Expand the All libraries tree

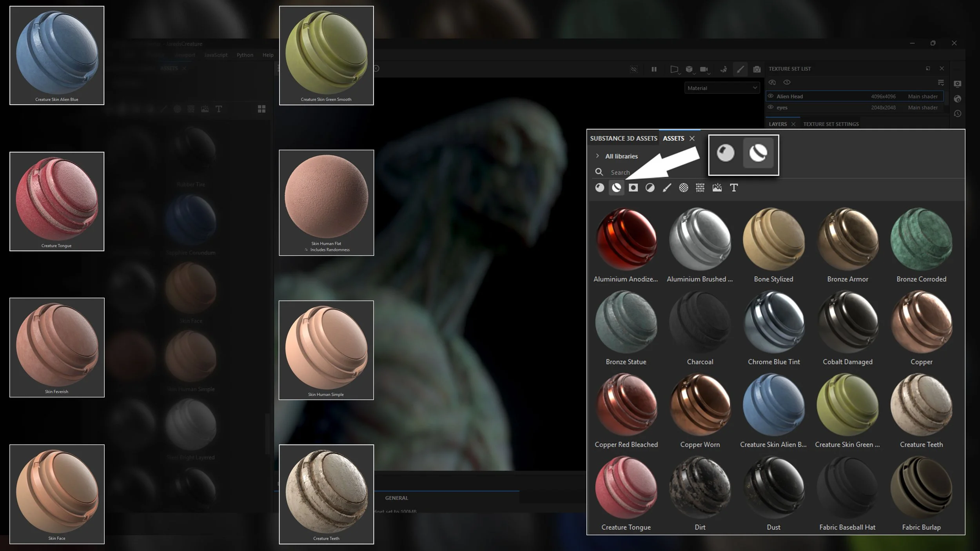597,156
